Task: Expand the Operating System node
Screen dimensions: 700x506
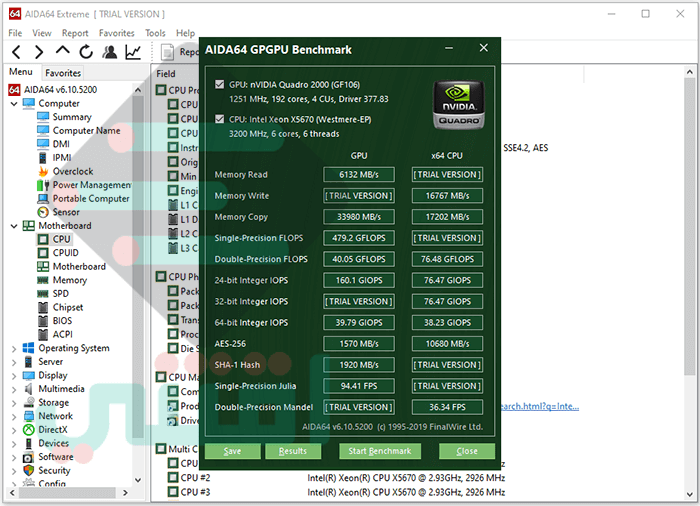Action: (x=14, y=348)
